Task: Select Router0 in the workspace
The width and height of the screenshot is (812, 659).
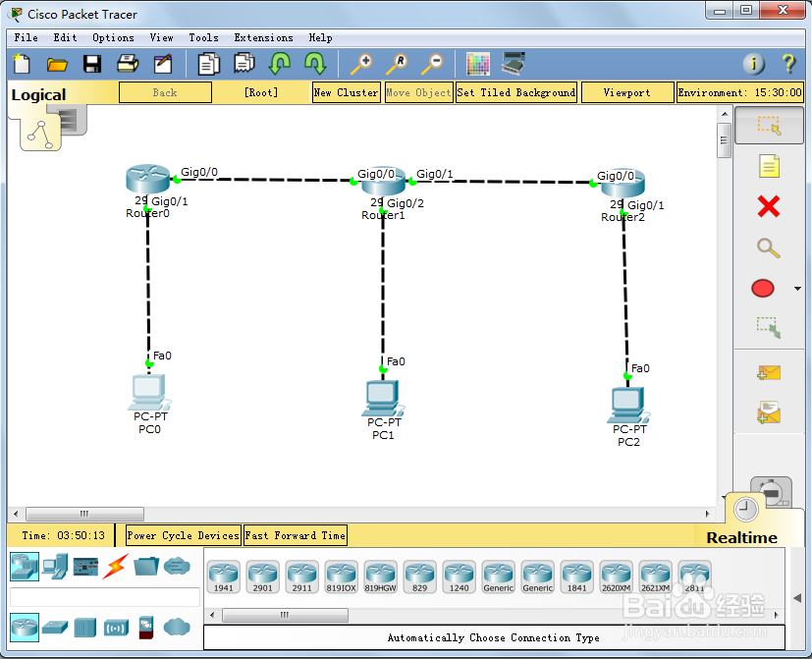Action: [147, 179]
